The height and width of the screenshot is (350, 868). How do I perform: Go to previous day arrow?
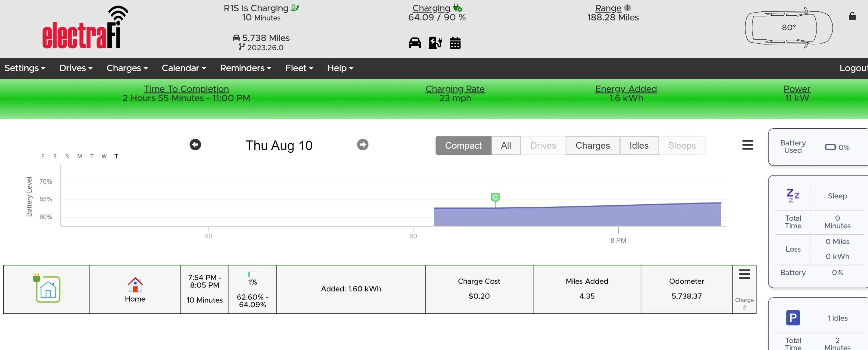tap(195, 145)
